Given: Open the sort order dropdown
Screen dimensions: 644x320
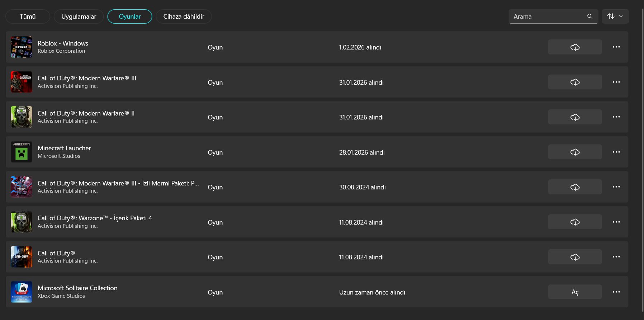Looking at the screenshot, I should tap(615, 17).
